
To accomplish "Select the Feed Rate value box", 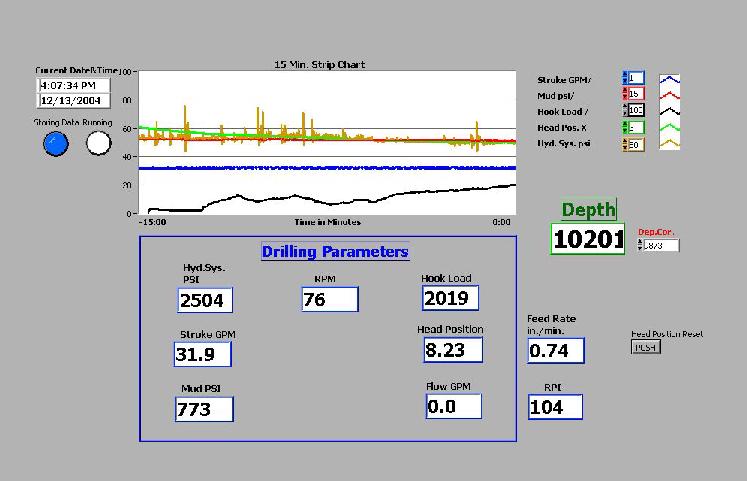I will 555,350.
